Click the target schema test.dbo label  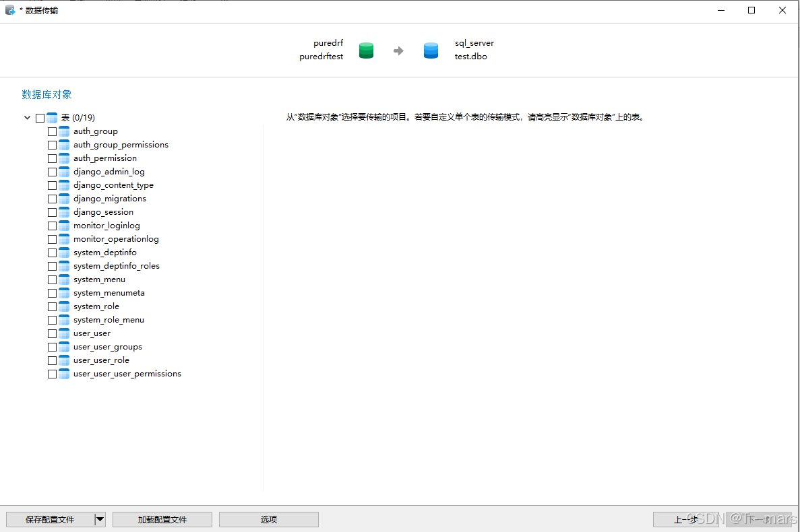(x=471, y=57)
